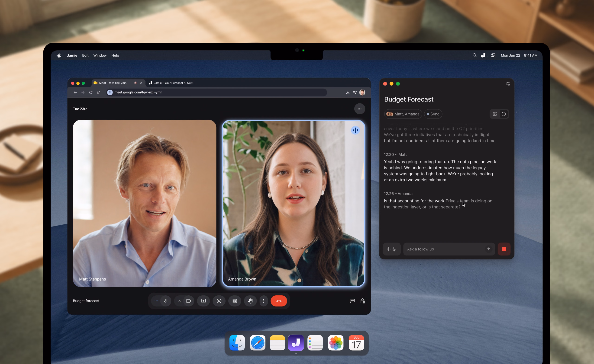The image size is (594, 364).
Task: Leave the call with red hang-up button
Action: (279, 301)
